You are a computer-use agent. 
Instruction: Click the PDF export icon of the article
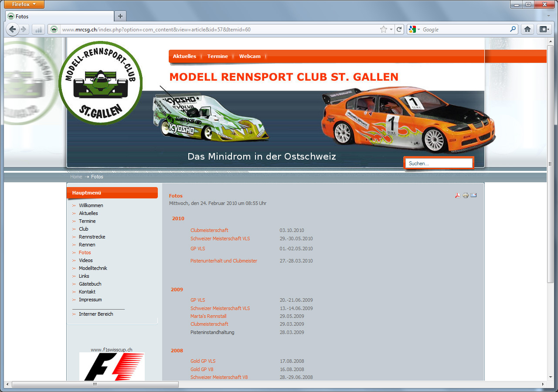coord(457,195)
